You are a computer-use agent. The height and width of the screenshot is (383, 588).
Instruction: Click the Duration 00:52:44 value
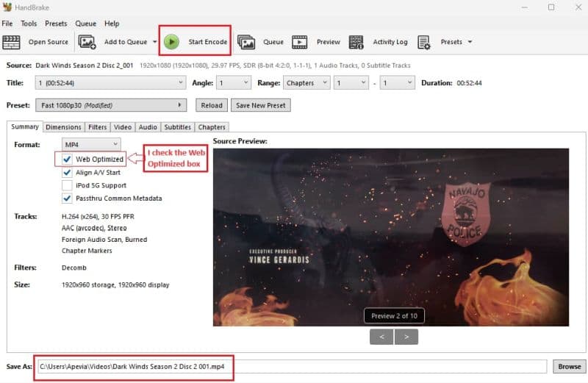pos(469,83)
